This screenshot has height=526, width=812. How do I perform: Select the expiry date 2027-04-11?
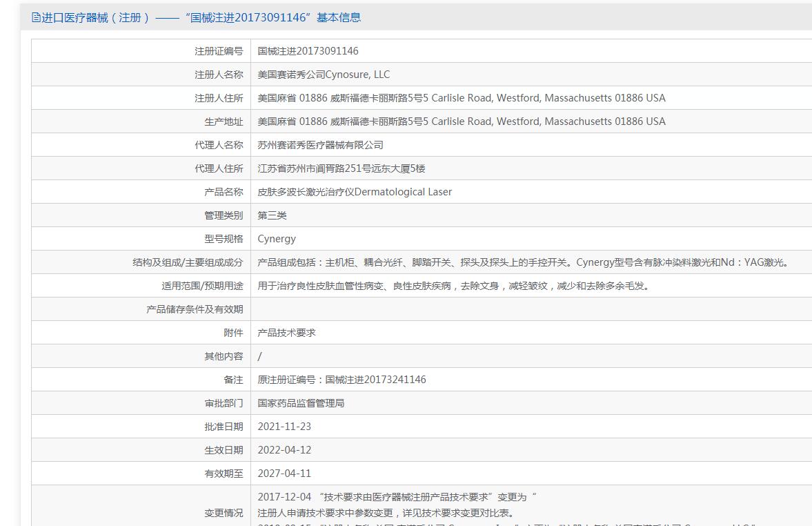[284, 474]
